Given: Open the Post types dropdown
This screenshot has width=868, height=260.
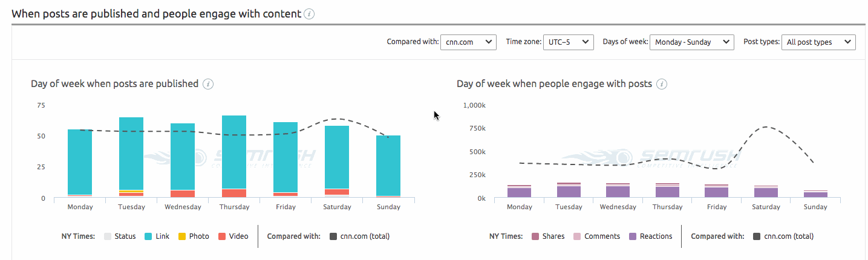Looking at the screenshot, I should (818, 42).
